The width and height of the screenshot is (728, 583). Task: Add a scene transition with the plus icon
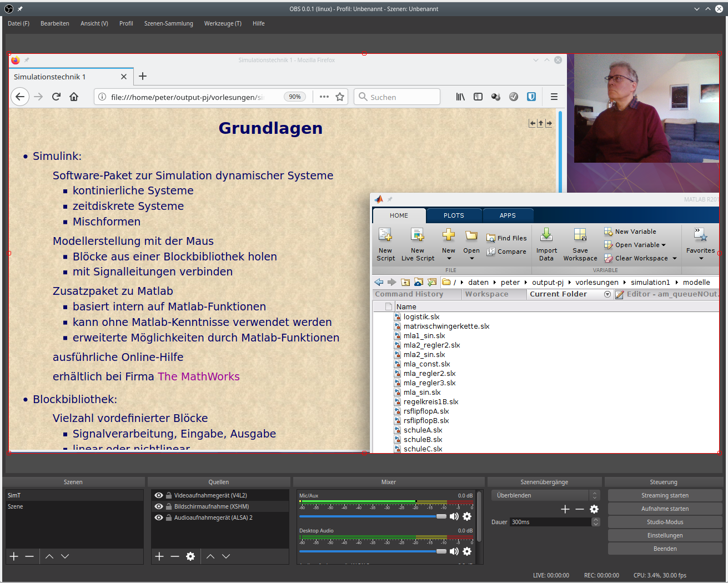(x=565, y=509)
